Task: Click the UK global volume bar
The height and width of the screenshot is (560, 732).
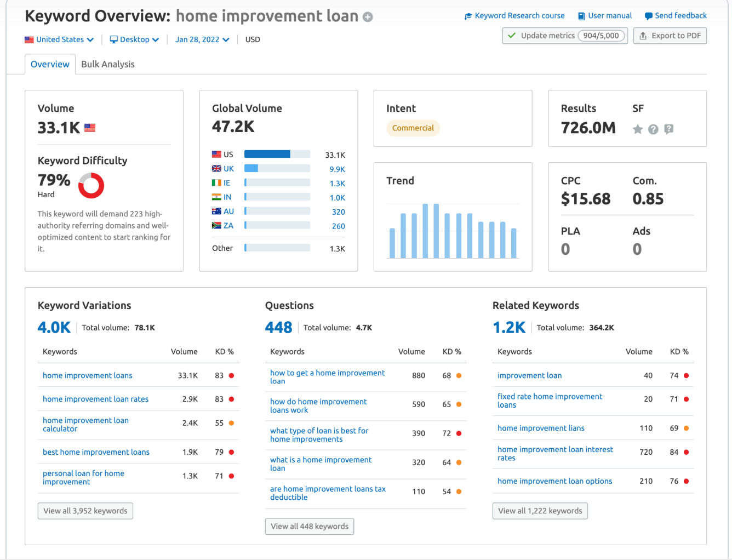Action: tap(277, 169)
